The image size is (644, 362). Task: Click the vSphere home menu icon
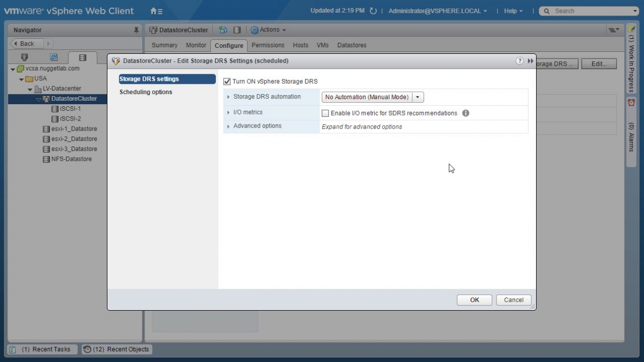tap(156, 11)
